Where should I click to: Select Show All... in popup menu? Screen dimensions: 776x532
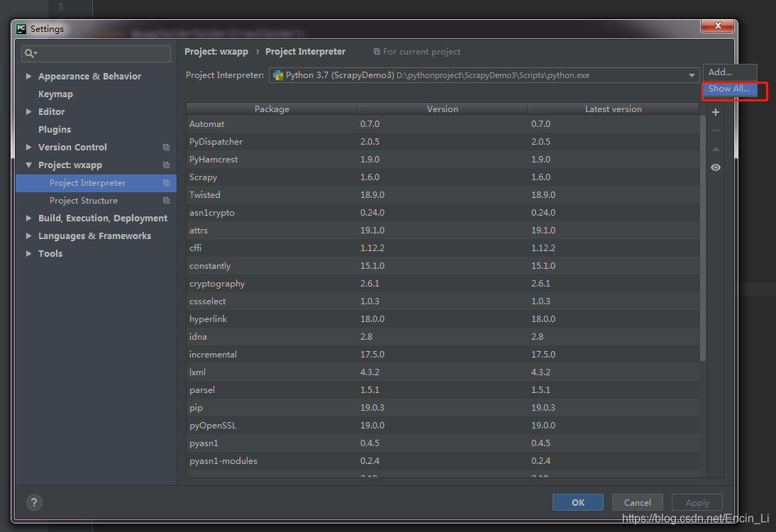coord(729,89)
